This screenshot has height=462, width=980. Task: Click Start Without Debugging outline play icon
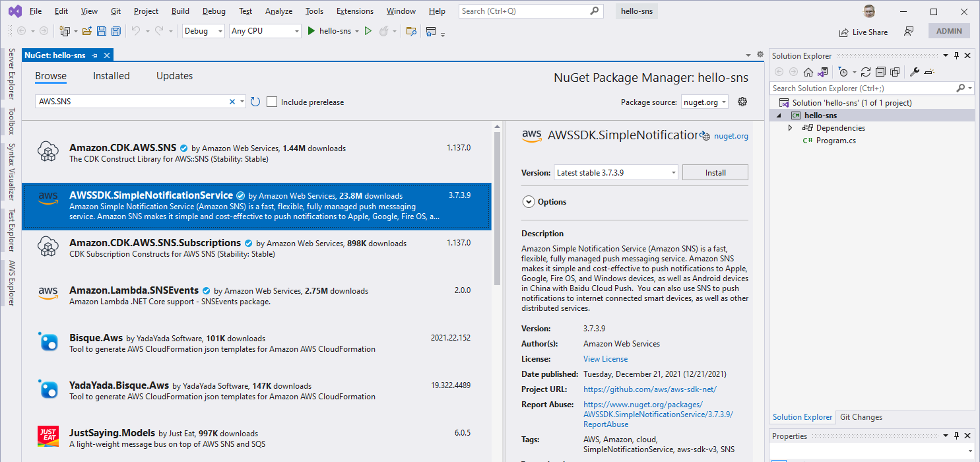368,31
